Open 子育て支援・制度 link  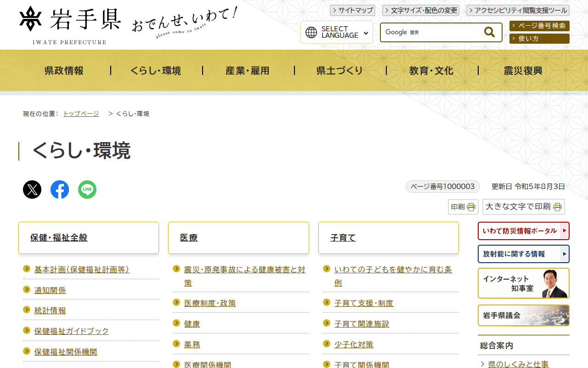click(x=364, y=303)
